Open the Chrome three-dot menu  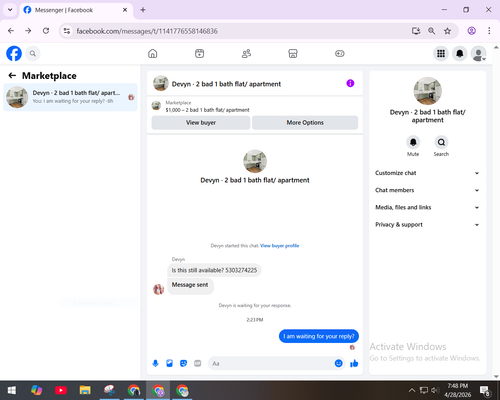click(489, 31)
